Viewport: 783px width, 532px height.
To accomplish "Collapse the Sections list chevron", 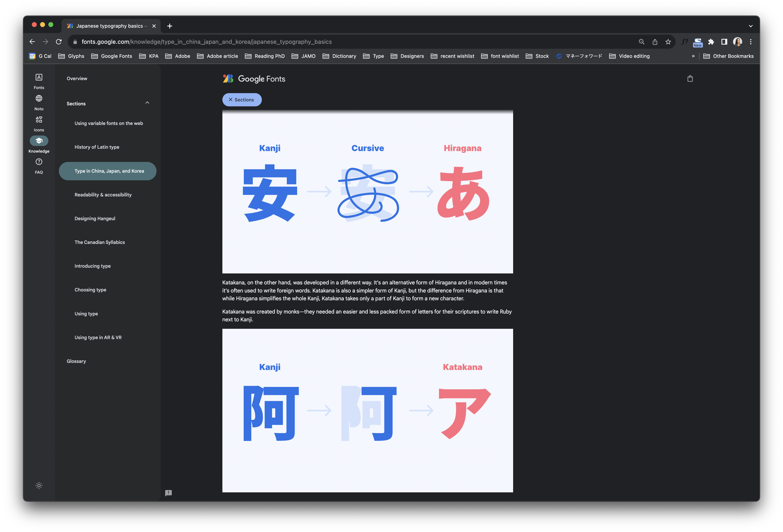I will 147,103.
